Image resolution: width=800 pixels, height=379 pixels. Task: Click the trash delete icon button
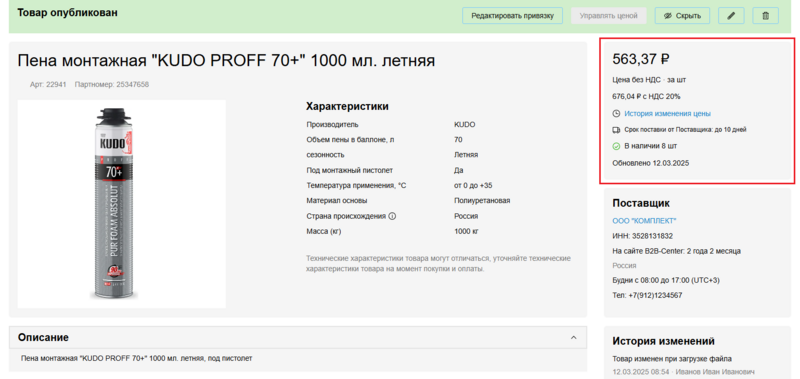tap(765, 16)
